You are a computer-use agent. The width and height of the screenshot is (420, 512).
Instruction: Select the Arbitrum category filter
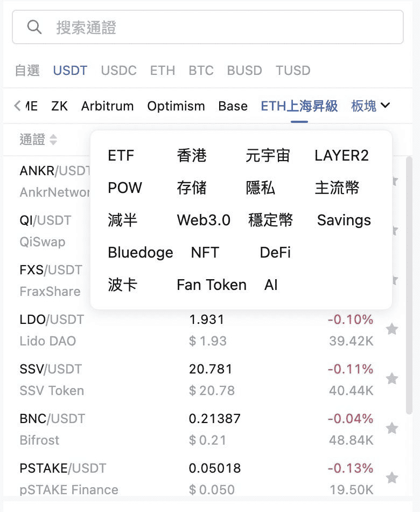(107, 106)
